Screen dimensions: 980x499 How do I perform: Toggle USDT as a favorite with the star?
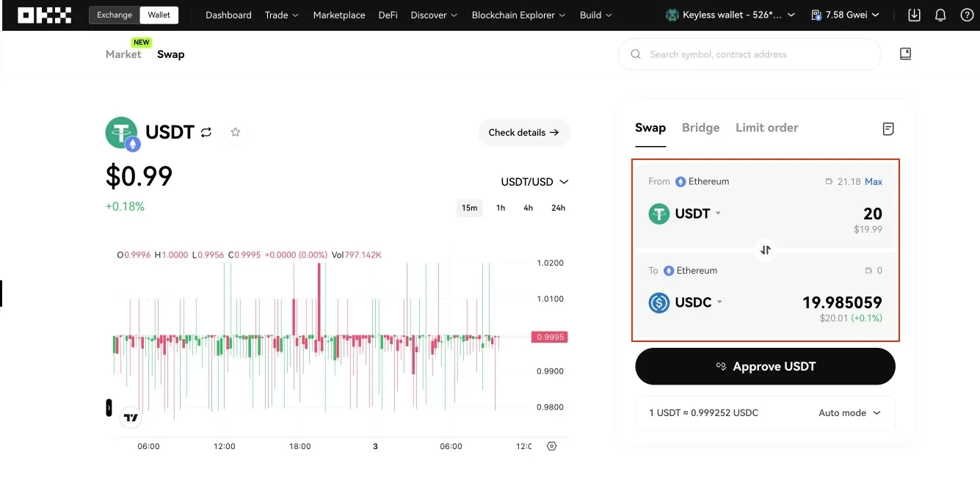tap(236, 132)
